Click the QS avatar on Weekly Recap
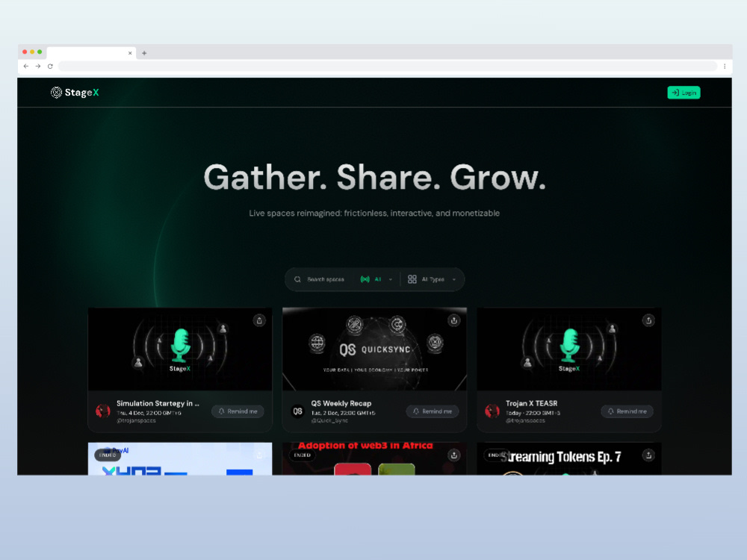The height and width of the screenshot is (560, 747). tap(297, 411)
